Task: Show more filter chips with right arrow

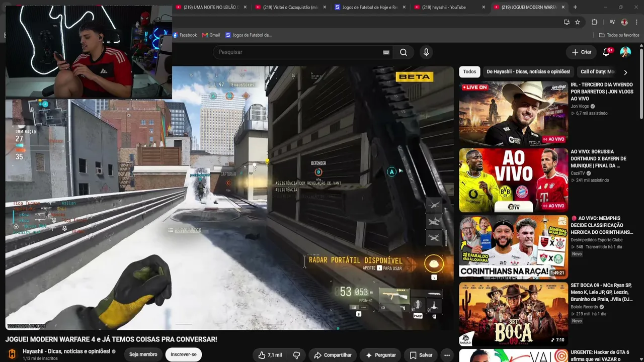Action: [x=625, y=72]
